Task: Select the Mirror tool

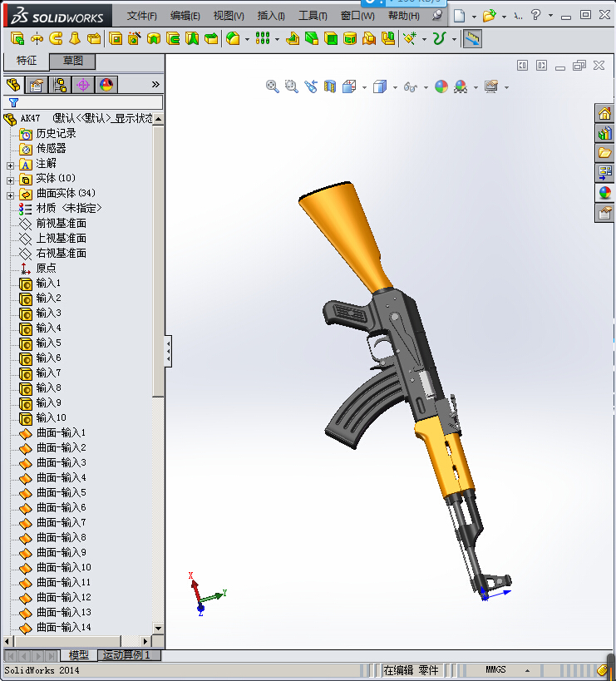Action: (x=388, y=38)
